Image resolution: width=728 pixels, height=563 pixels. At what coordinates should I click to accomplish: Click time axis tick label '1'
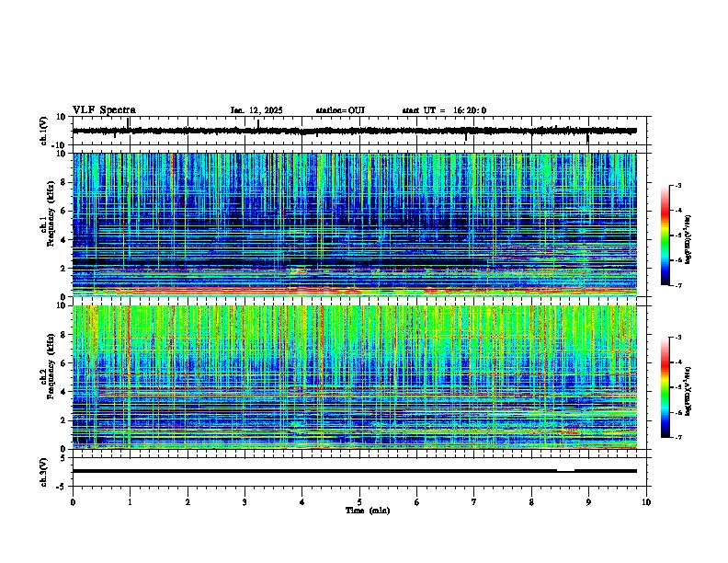pyautogui.click(x=130, y=502)
